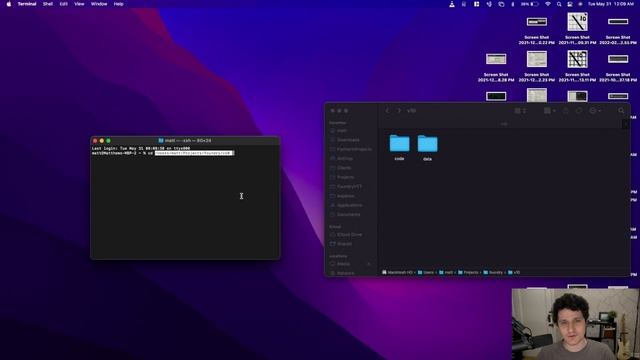Select Shared in Finder sidebar
640x360 pixels.
341,244
